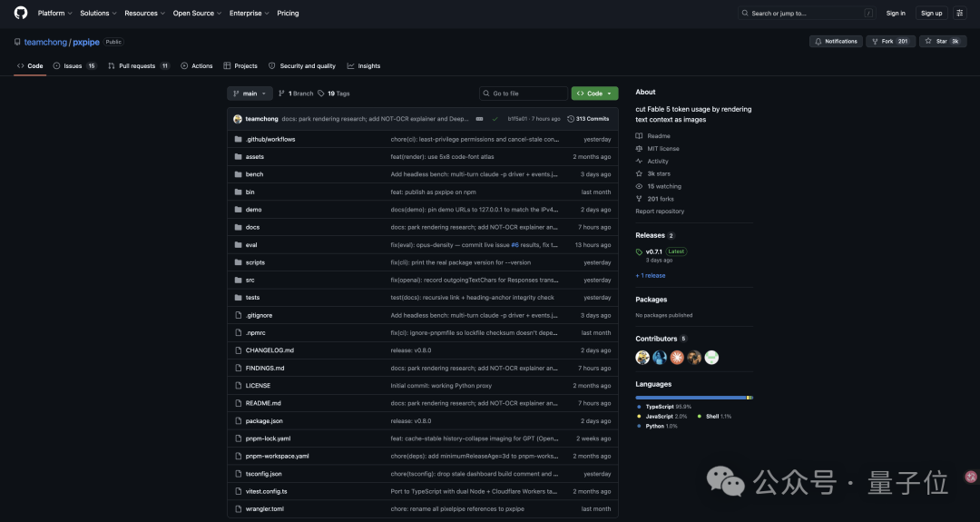
Task: Expand the main branch dropdown
Action: (x=250, y=94)
